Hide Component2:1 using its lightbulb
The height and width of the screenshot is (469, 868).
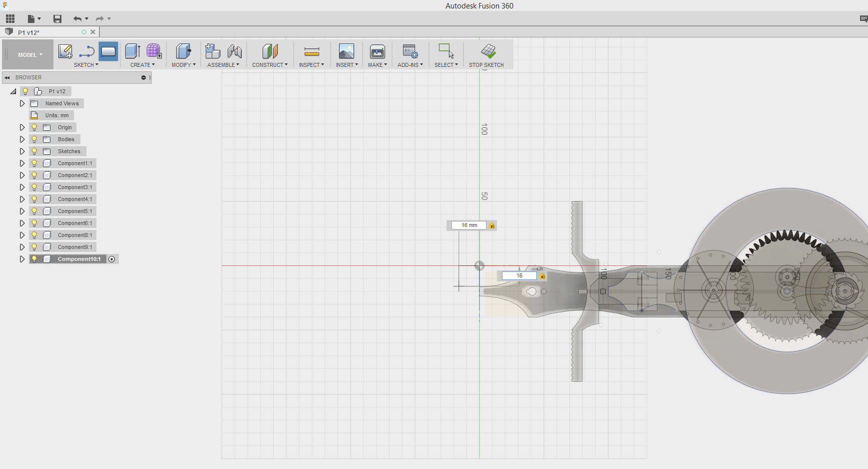(x=34, y=175)
